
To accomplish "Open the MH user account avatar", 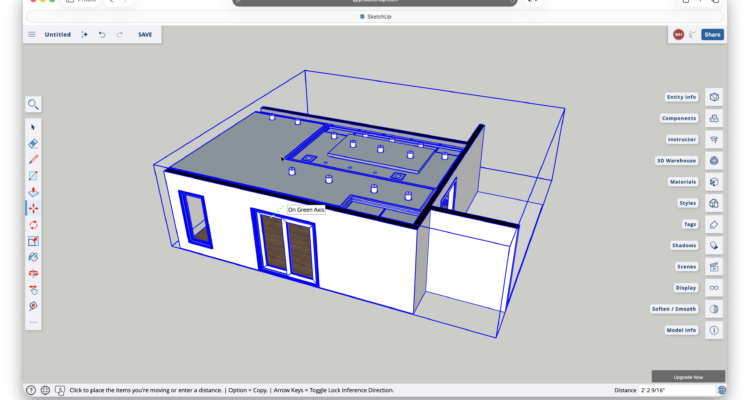I will pyautogui.click(x=678, y=34).
